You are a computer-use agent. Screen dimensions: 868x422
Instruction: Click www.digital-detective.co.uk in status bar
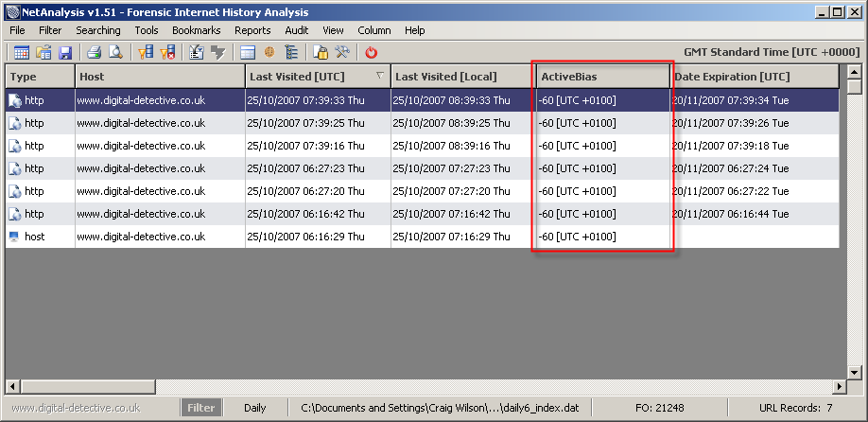pos(76,408)
